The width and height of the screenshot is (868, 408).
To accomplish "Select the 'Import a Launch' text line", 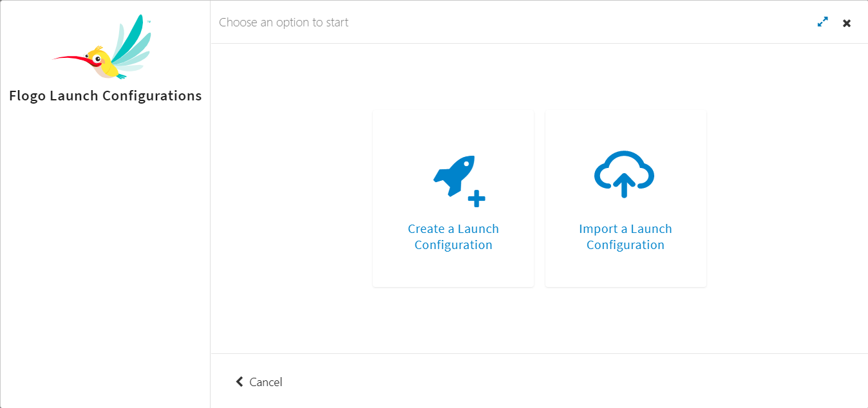I will click(625, 229).
